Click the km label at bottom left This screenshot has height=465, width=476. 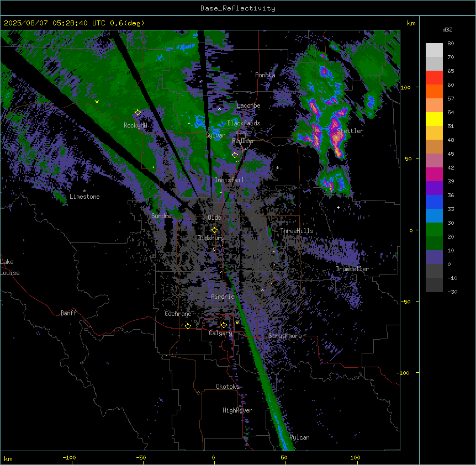(8, 458)
